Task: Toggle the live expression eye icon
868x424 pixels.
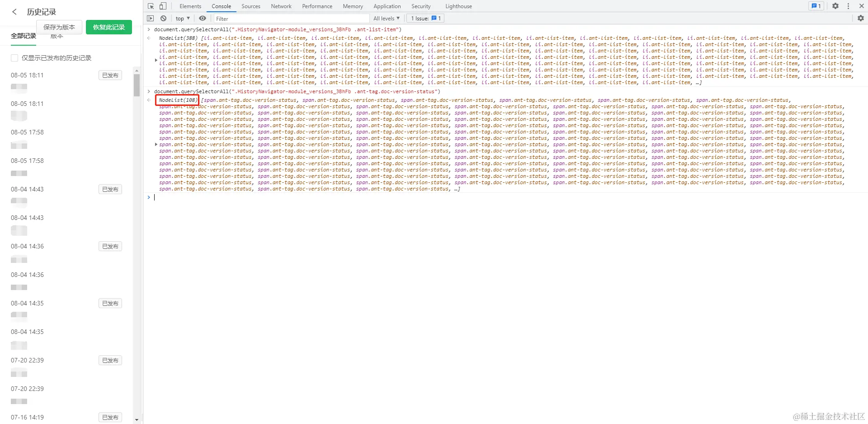Action: [203, 19]
